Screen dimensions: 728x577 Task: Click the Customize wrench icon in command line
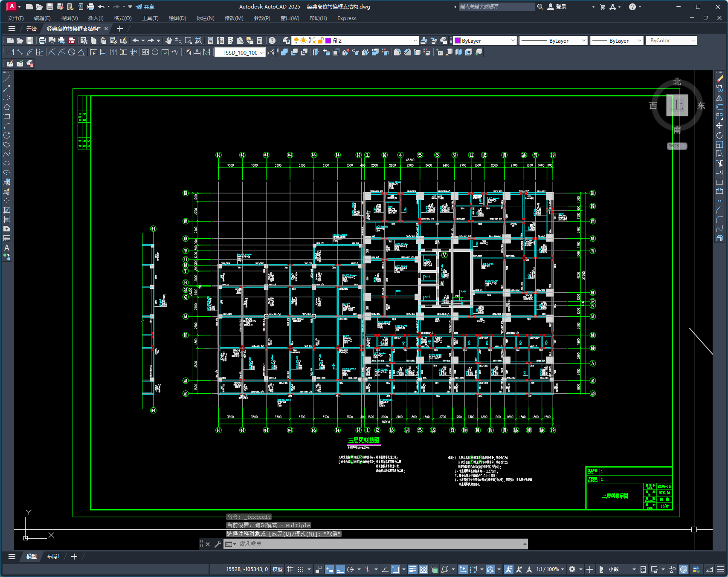coord(218,544)
